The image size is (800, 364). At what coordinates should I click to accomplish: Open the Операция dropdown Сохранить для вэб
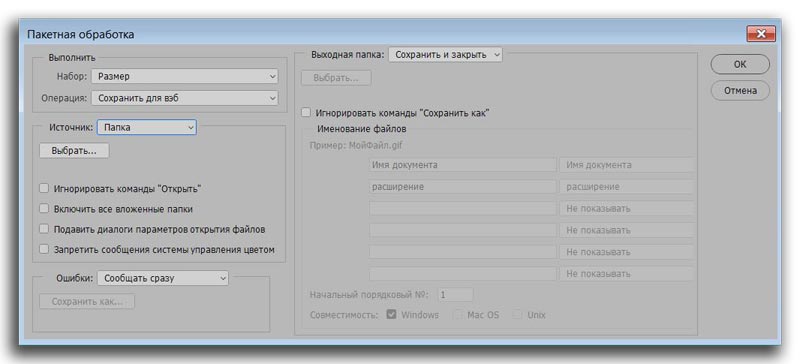tap(185, 98)
